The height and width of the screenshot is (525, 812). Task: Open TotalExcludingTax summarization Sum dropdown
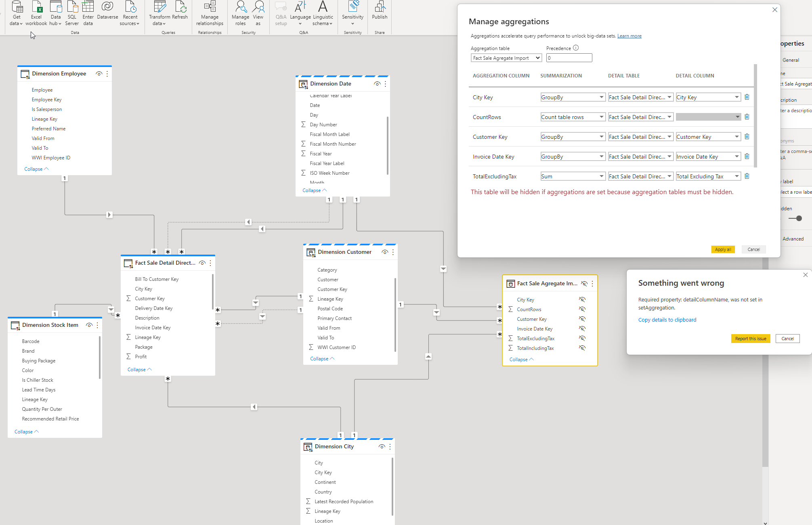[x=573, y=176]
